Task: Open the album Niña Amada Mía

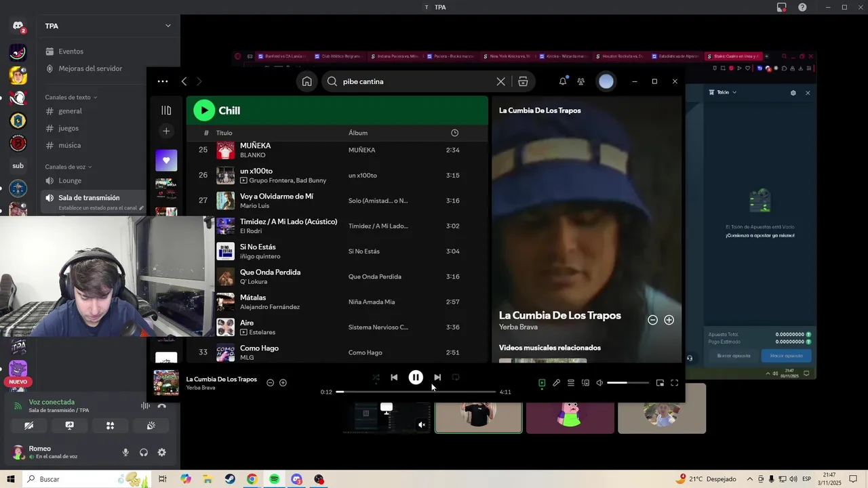Action: [x=372, y=302]
